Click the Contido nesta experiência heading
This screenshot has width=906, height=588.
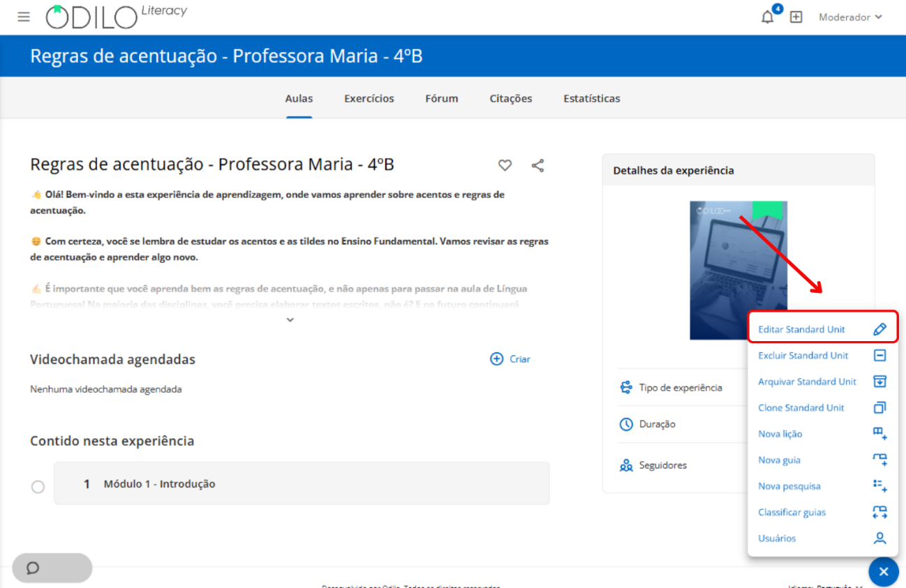coord(112,441)
